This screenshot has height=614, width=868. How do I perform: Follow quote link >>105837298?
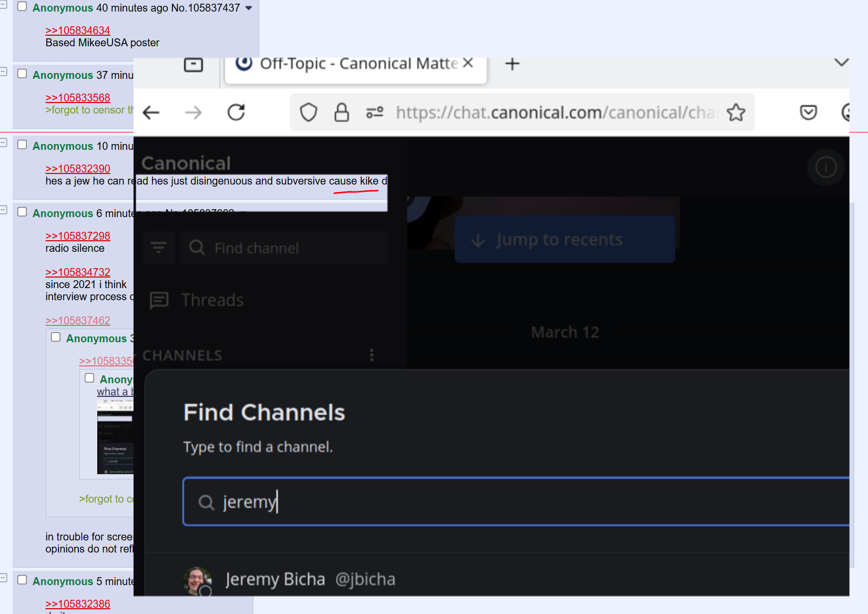pyautogui.click(x=78, y=236)
